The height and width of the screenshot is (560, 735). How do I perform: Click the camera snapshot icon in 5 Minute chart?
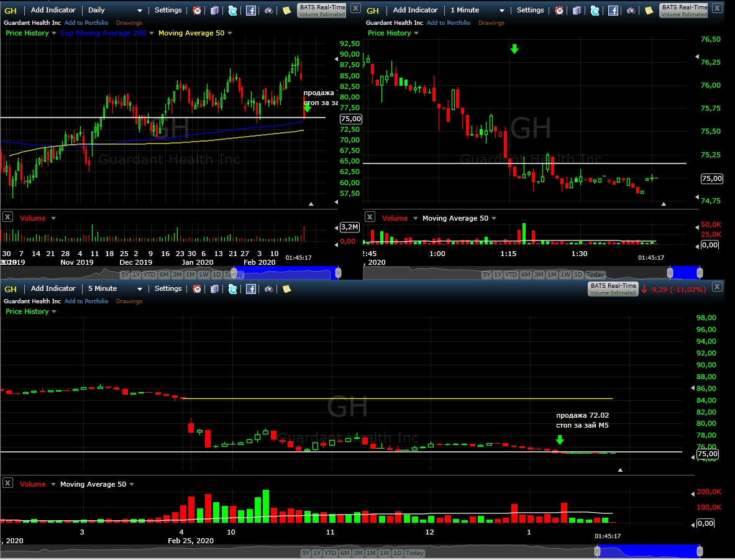click(x=268, y=289)
